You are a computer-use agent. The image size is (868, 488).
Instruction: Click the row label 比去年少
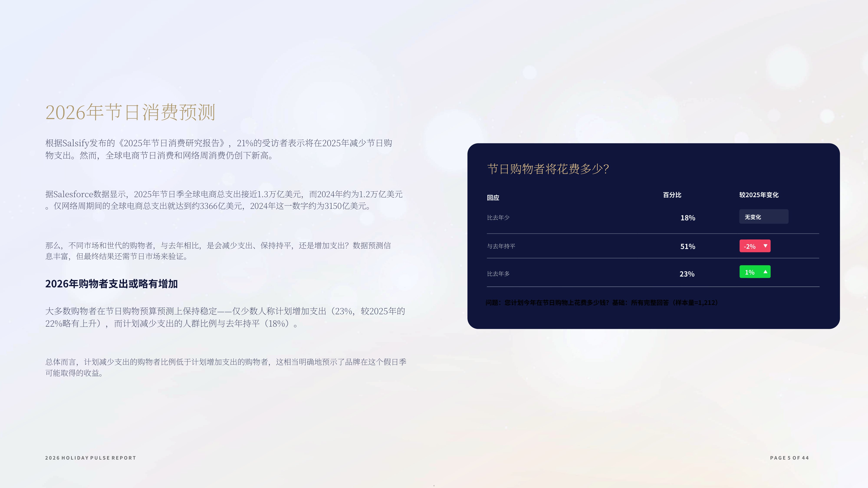point(498,218)
